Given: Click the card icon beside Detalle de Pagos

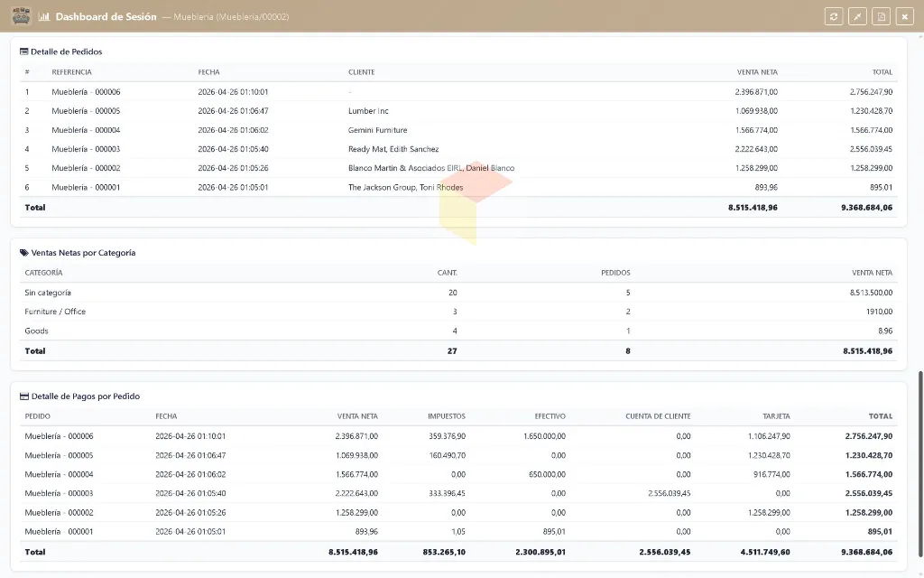Looking at the screenshot, I should pyautogui.click(x=24, y=396).
